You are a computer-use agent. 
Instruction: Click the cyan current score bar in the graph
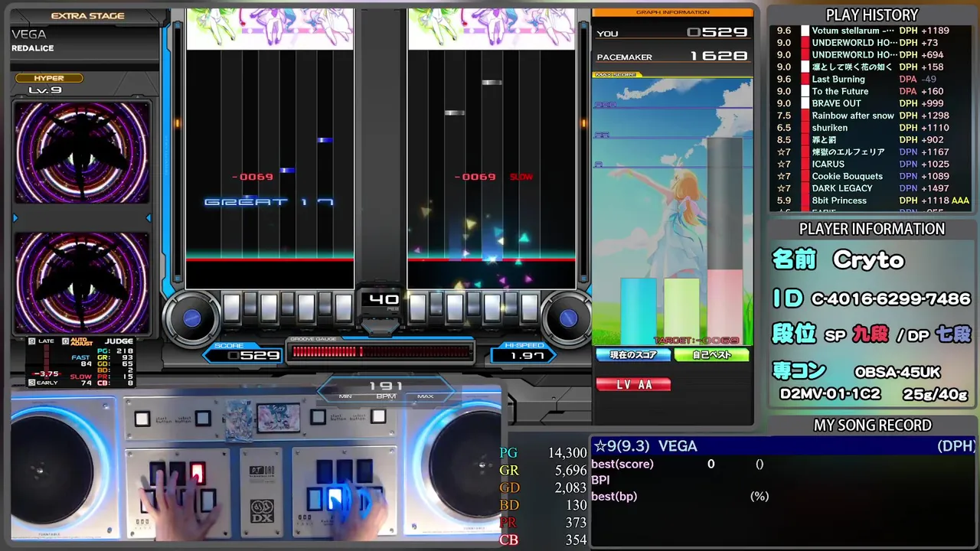click(x=639, y=311)
